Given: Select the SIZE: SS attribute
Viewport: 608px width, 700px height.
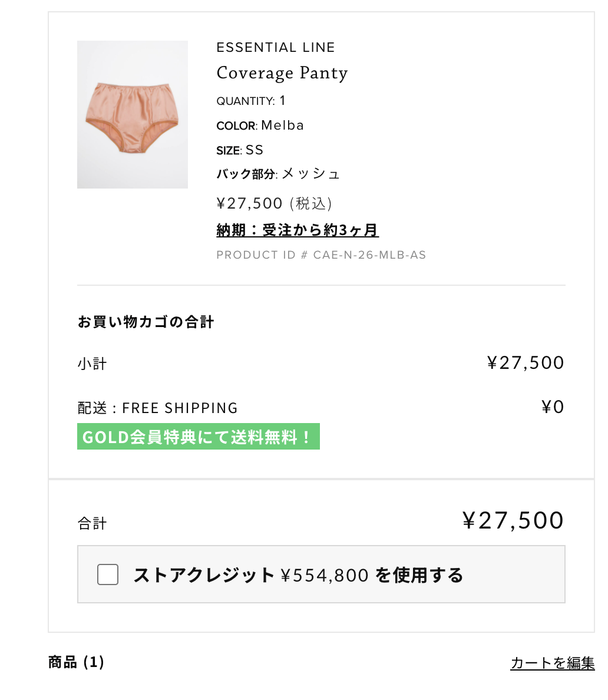Looking at the screenshot, I should coord(240,150).
